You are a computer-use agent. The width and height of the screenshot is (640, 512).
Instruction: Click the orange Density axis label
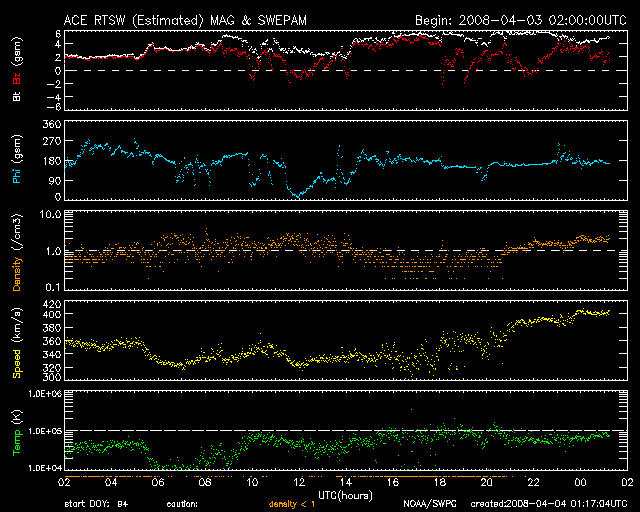(17, 273)
